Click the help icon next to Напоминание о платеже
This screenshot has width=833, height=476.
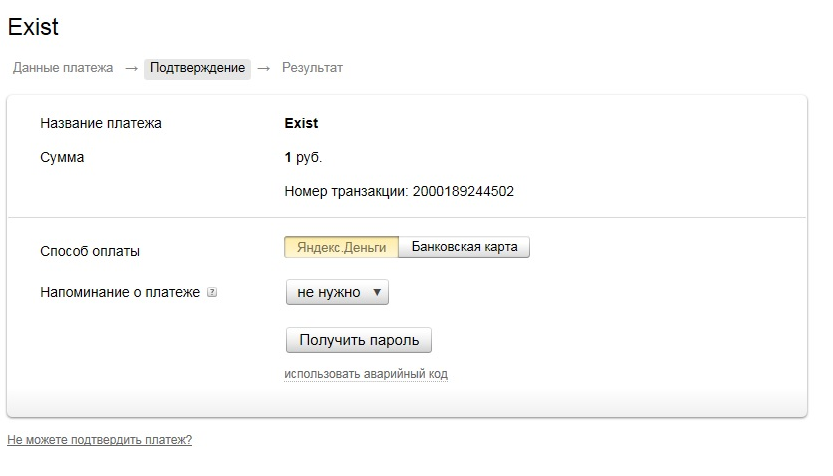(212, 293)
